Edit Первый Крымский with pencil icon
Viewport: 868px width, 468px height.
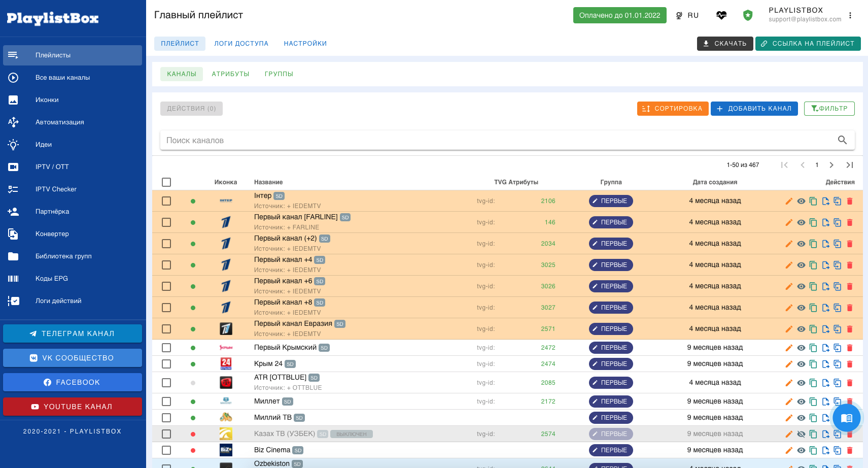[789, 348]
